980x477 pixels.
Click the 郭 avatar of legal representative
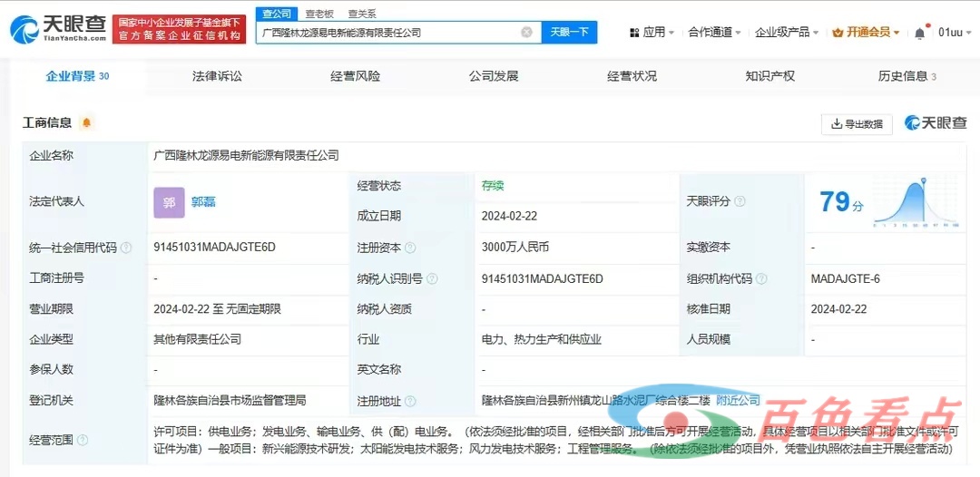169,202
